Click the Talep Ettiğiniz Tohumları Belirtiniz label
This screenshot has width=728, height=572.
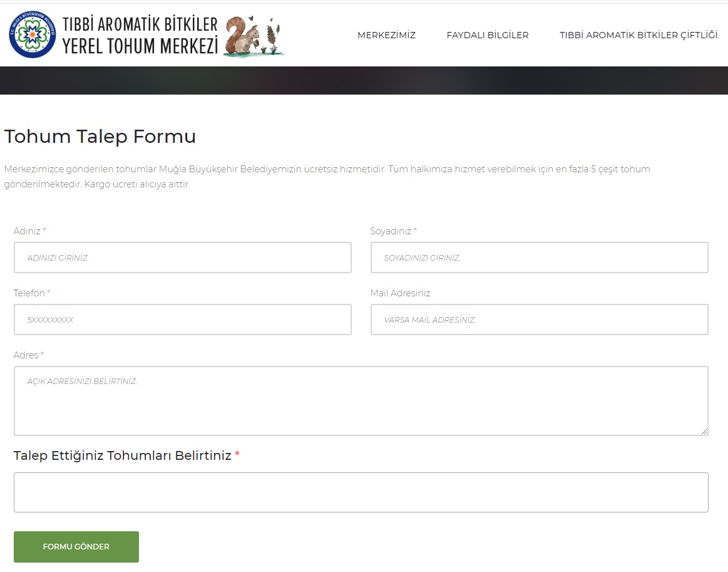tap(123, 455)
